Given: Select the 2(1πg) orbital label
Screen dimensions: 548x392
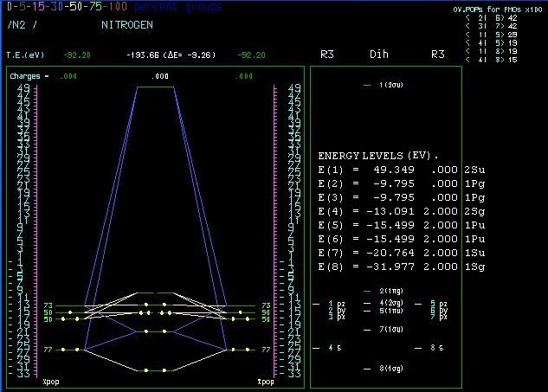Looking at the screenshot, I should point(391,291).
